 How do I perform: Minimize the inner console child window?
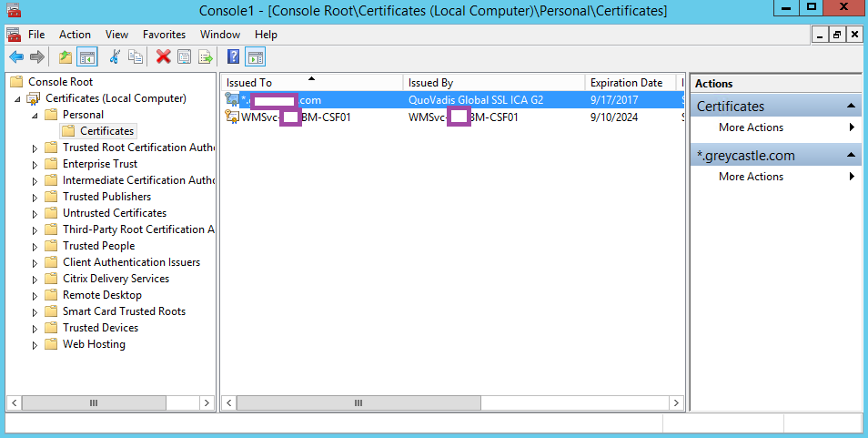pos(821,35)
